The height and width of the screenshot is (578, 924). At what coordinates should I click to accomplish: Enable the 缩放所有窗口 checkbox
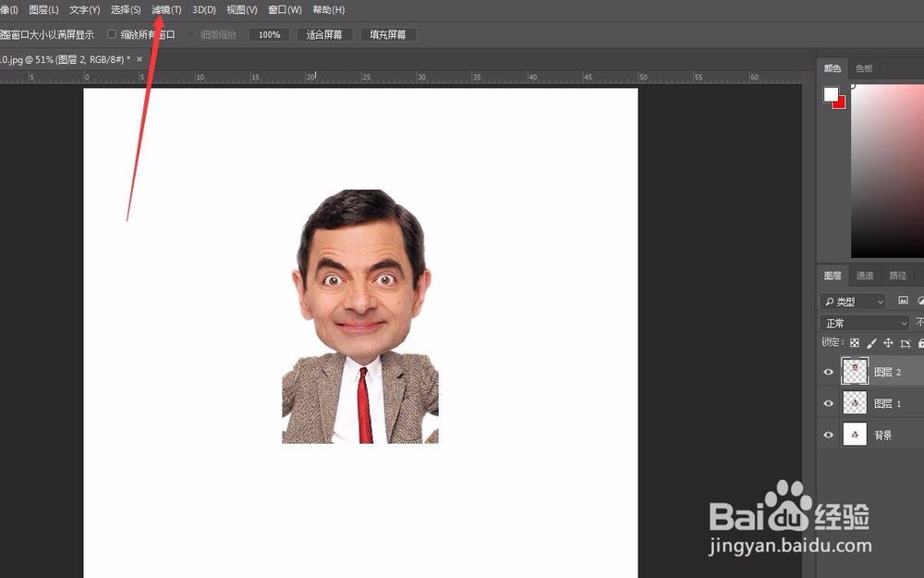tap(112, 34)
